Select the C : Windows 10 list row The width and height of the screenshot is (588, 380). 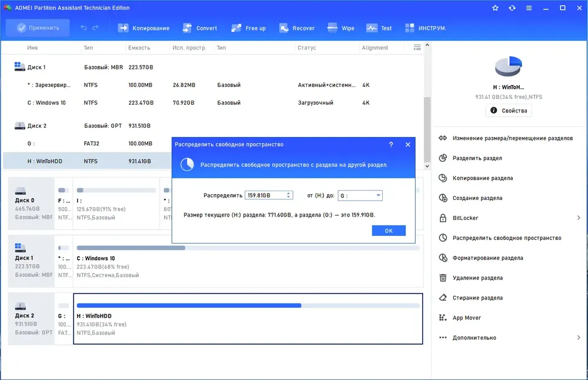click(x=213, y=102)
